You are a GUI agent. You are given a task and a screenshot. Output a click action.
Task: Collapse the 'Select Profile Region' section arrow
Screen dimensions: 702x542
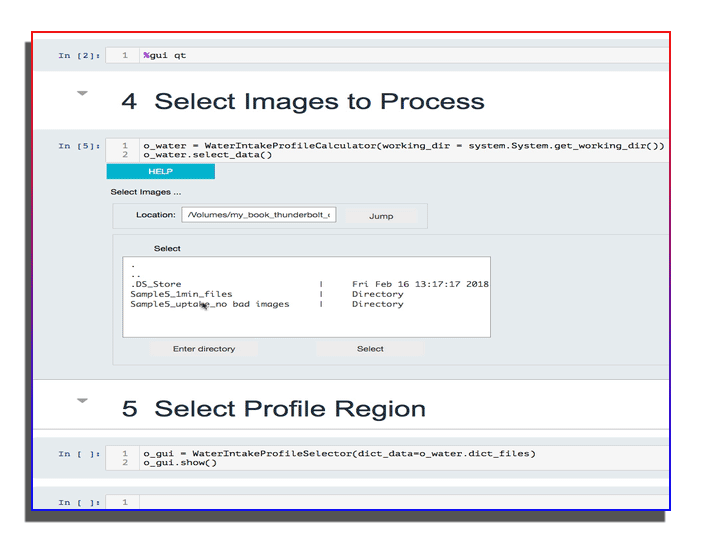tap(83, 401)
